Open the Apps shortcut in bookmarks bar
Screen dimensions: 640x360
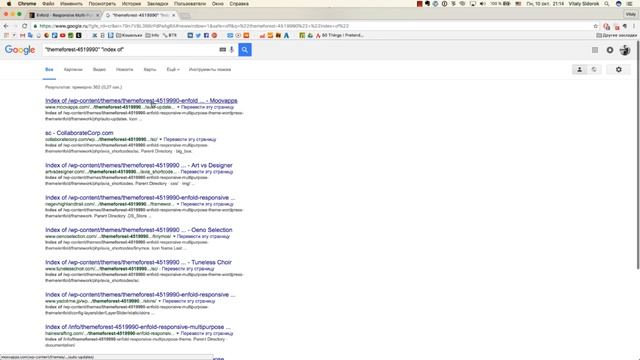[x=6, y=36]
